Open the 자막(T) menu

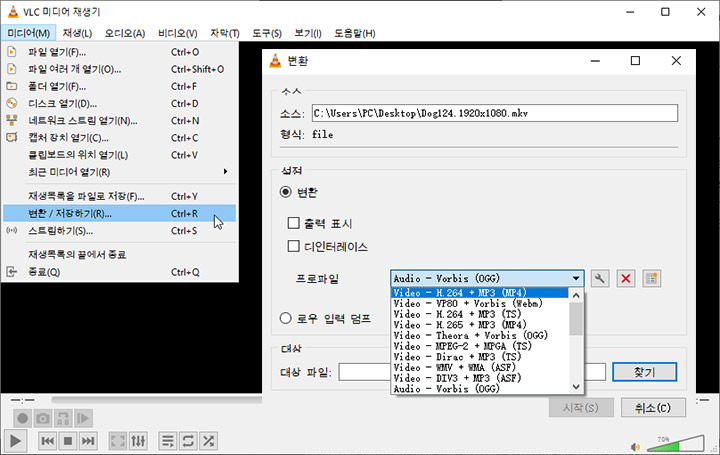point(225,33)
